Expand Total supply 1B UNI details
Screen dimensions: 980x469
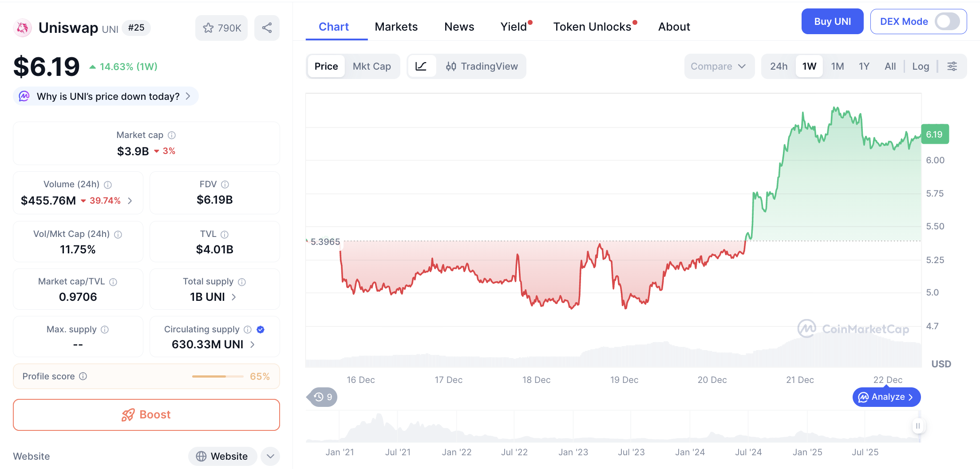234,297
